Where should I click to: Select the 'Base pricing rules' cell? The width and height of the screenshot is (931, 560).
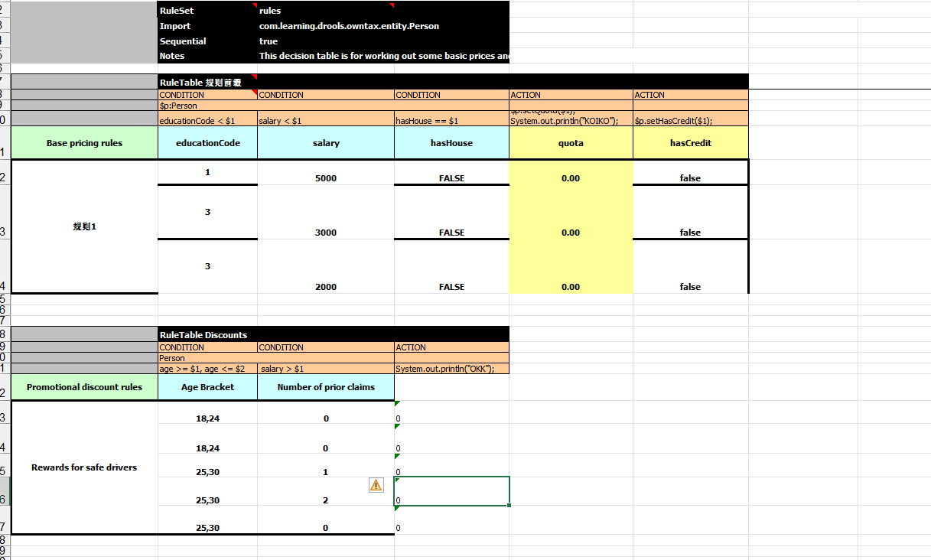(x=84, y=143)
